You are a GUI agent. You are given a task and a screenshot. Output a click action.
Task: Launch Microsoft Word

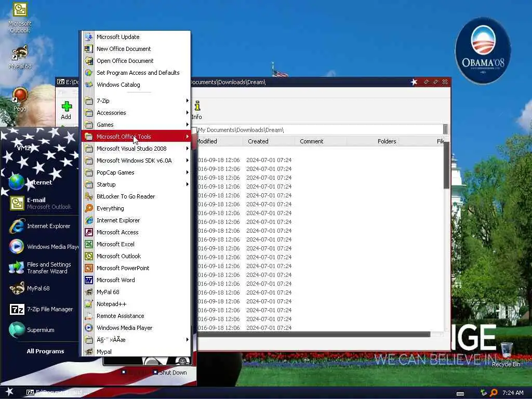click(x=136, y=280)
